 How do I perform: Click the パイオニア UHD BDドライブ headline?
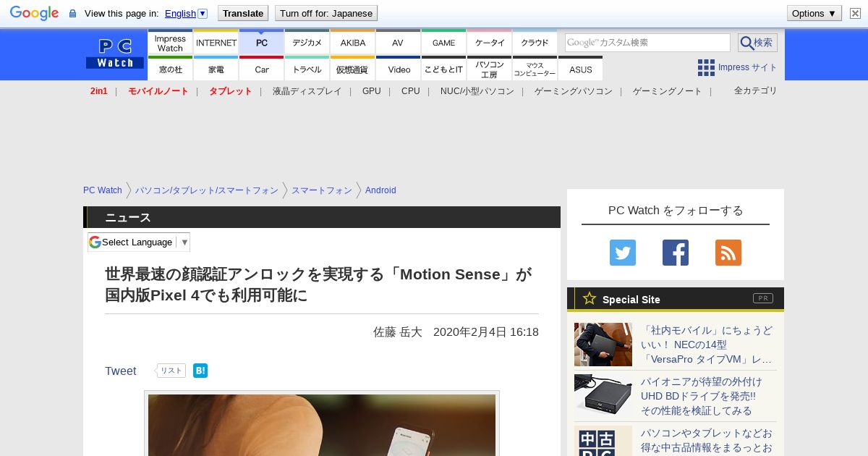(x=702, y=396)
